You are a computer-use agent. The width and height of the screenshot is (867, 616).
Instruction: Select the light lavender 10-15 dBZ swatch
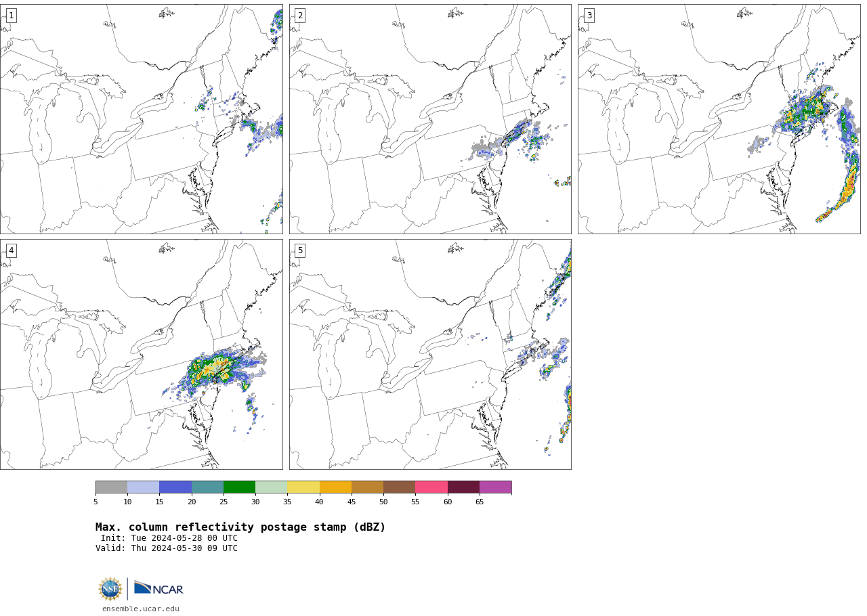(144, 487)
